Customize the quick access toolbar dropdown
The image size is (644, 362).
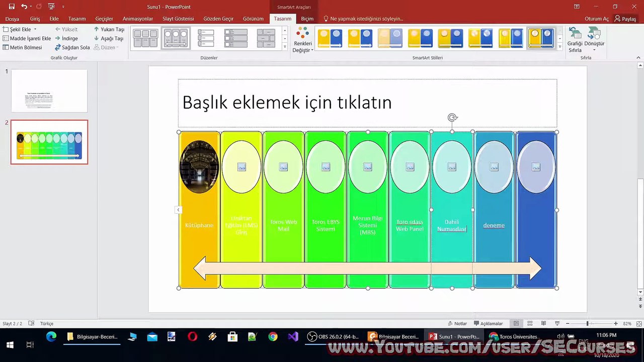point(63,7)
